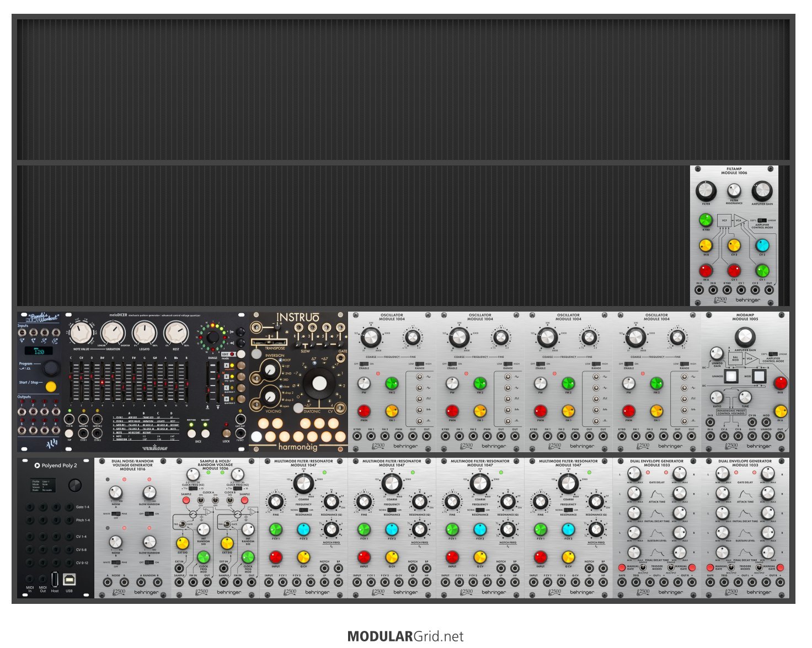
Task: Click the "harmonàig" name on the Instruō module
Action: tap(298, 447)
